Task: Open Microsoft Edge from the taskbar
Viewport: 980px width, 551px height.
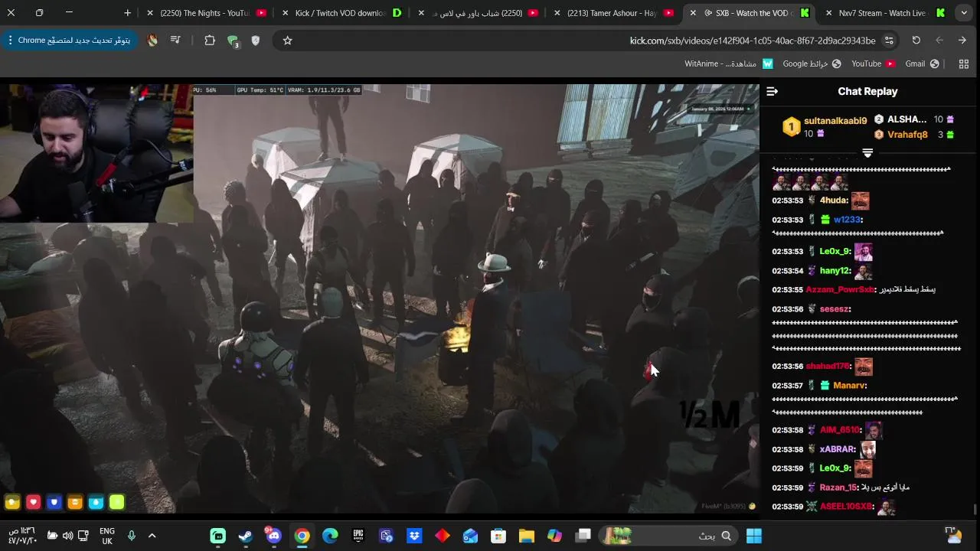Action: pos(330,536)
